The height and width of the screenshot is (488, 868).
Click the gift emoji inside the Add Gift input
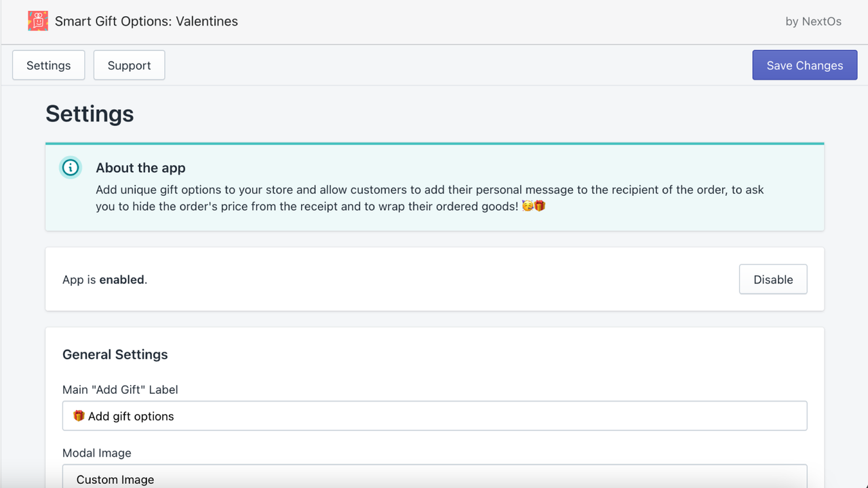79,415
